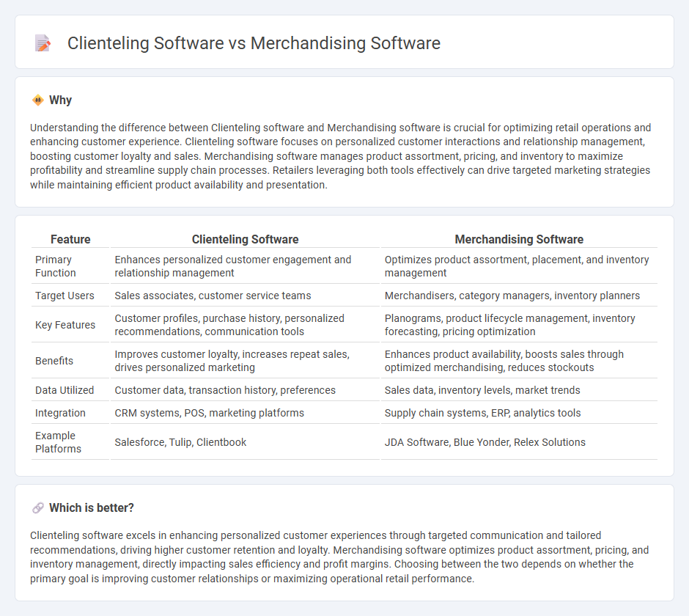Click the document pencil icon beside the title
This screenshot has height=616, width=689.
point(43,43)
